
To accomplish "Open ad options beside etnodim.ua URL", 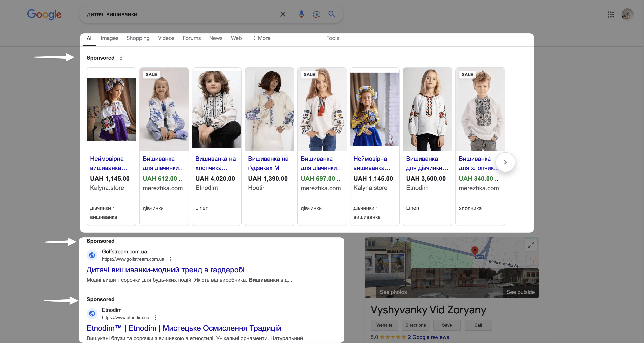I will tap(156, 317).
